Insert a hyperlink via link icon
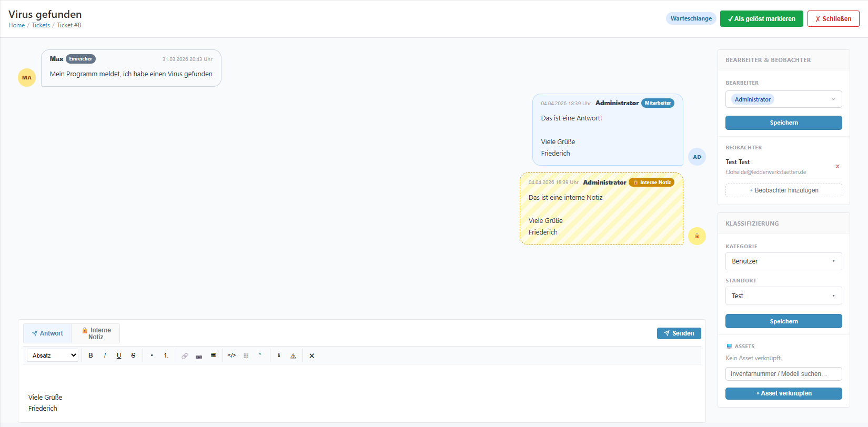 pyautogui.click(x=185, y=356)
